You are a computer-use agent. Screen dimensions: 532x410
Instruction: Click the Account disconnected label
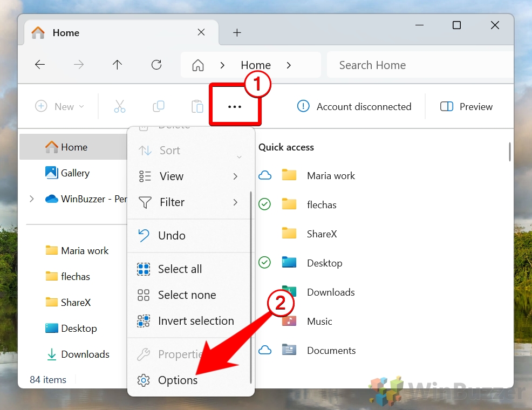coord(364,106)
